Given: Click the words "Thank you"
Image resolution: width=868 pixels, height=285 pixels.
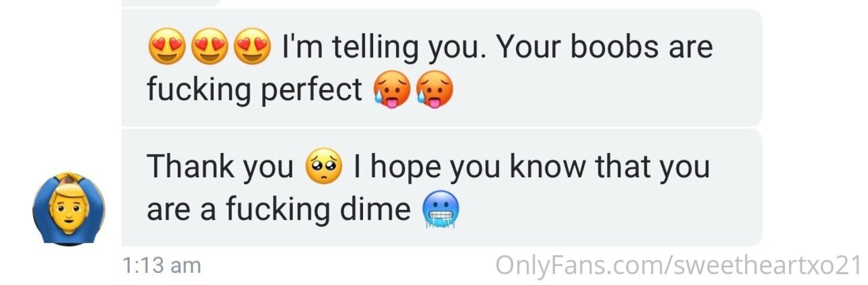Looking at the screenshot, I should [220, 167].
